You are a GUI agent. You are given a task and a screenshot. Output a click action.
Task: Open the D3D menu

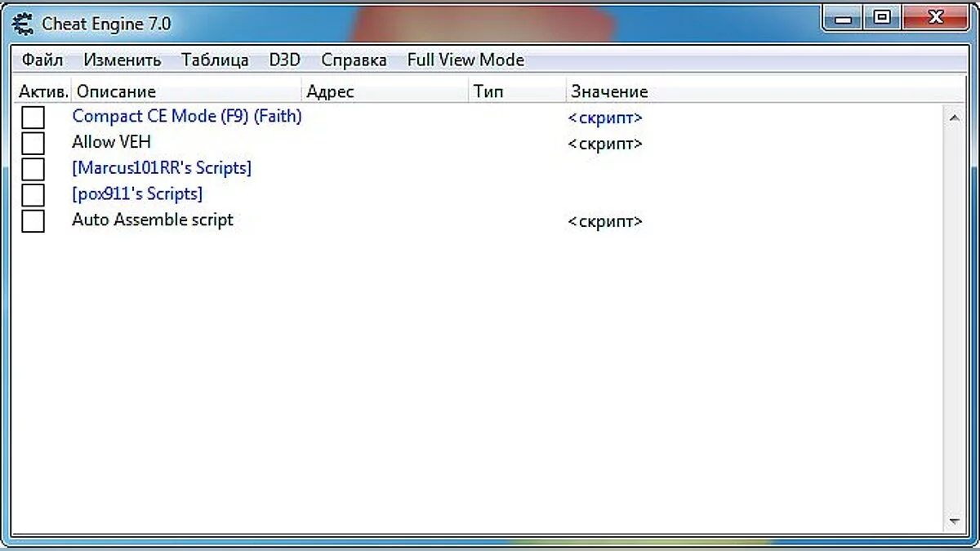(x=285, y=60)
